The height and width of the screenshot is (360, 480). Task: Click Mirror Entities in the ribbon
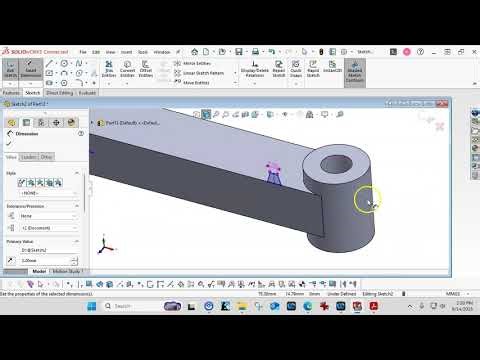[x=193, y=63]
